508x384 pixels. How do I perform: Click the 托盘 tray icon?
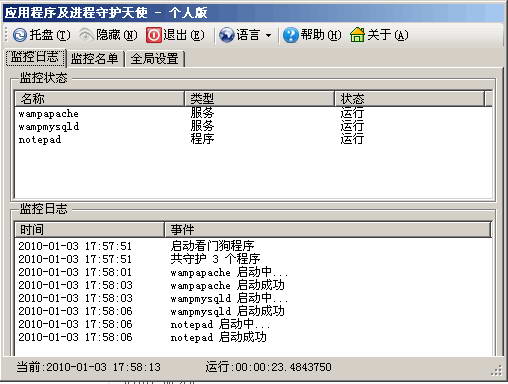pyautogui.click(x=20, y=35)
